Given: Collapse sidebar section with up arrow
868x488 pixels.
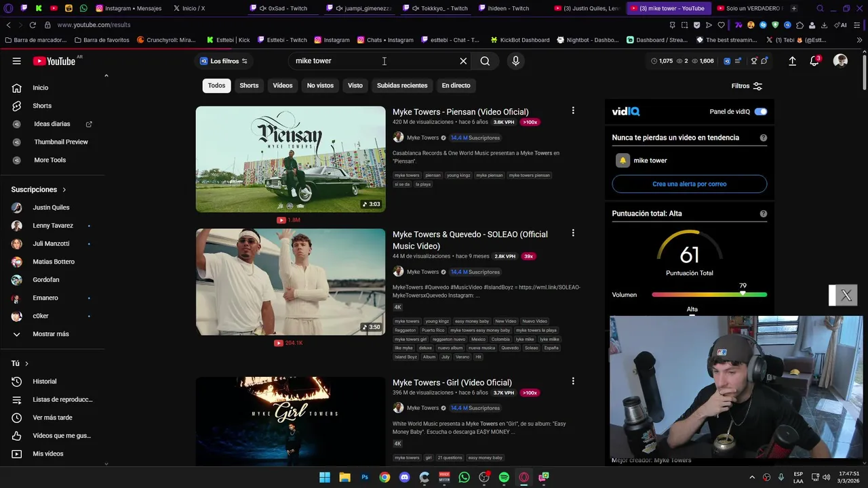Looking at the screenshot, I should point(106,76).
